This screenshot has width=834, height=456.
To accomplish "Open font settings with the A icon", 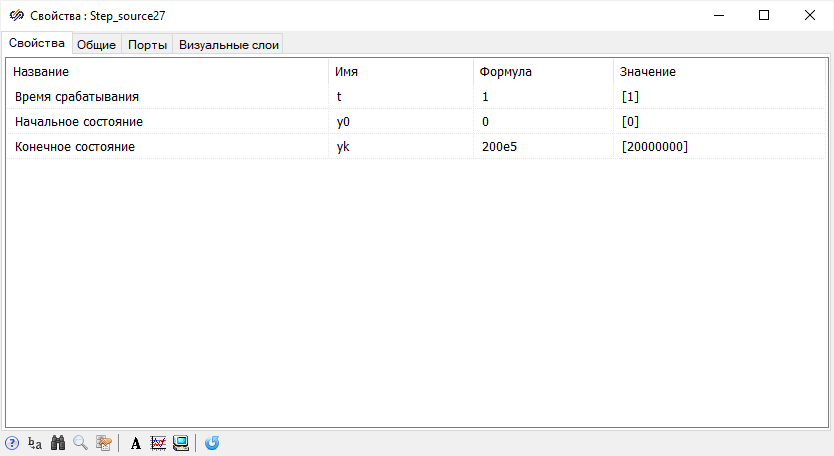I will tap(136, 443).
